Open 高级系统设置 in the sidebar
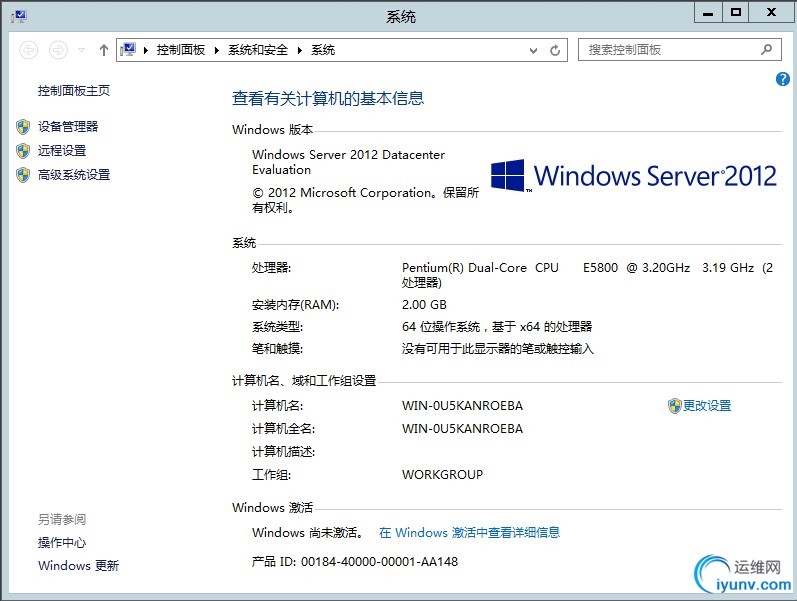 tap(74, 175)
